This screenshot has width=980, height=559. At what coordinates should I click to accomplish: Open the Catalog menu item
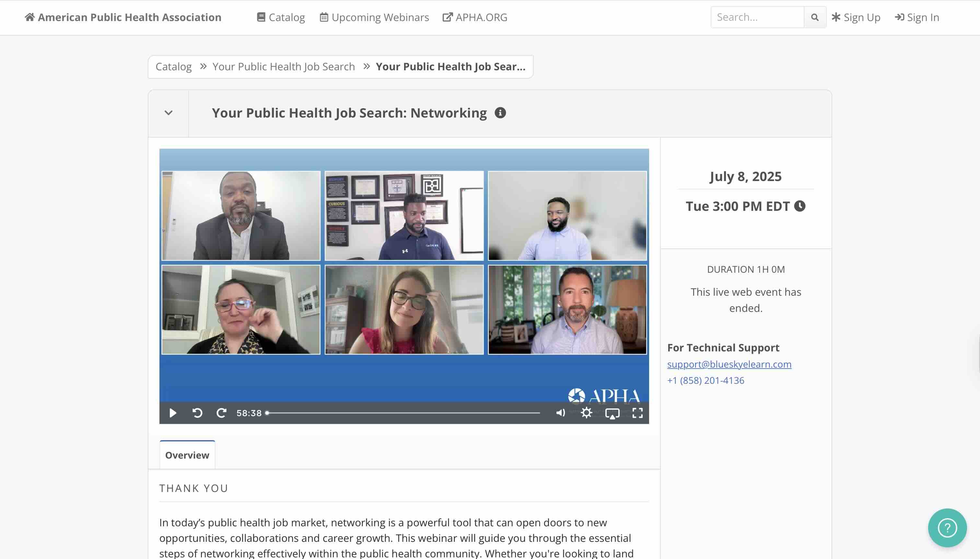[281, 17]
